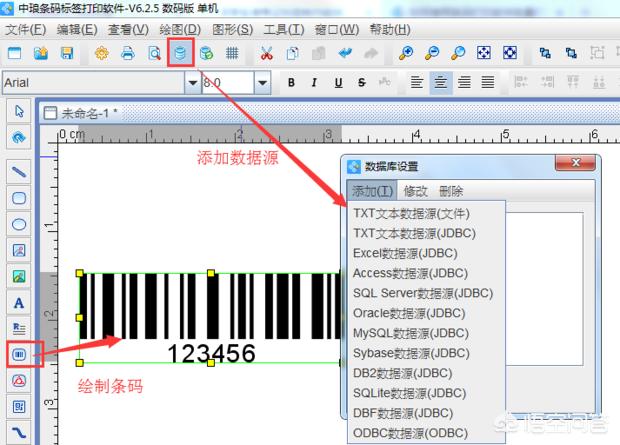Expand the Arial font dropdown
Screen dimensions: 620x445
click(x=193, y=83)
